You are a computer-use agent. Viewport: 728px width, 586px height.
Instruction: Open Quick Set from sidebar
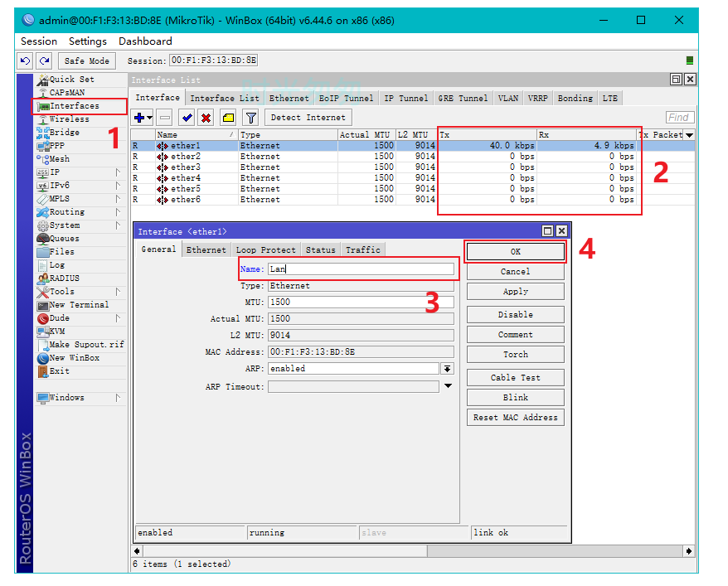[72, 80]
